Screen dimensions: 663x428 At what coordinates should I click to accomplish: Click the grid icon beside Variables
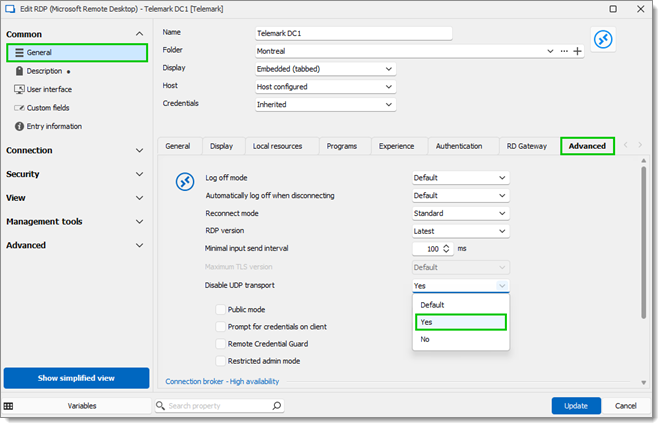[8, 406]
